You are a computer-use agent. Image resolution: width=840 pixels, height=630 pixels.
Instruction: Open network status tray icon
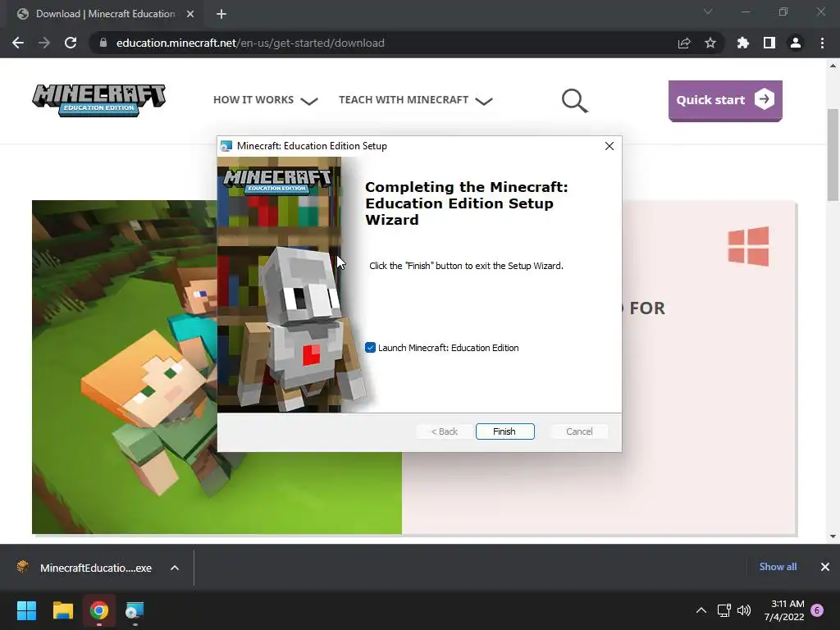724,610
